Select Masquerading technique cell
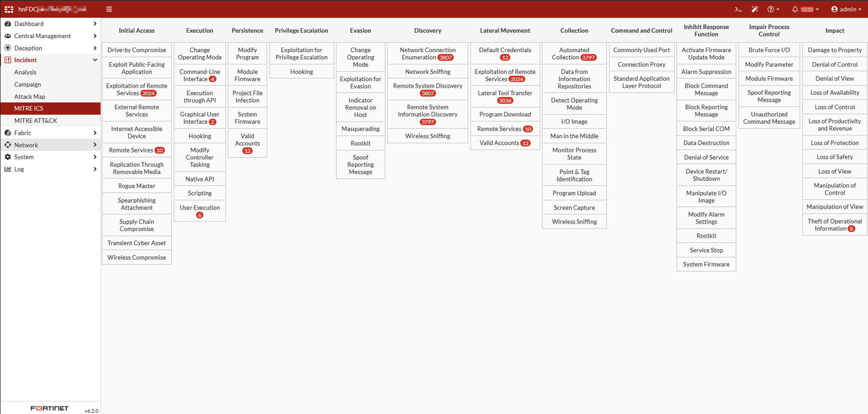This screenshot has width=868, height=414. coord(361,129)
